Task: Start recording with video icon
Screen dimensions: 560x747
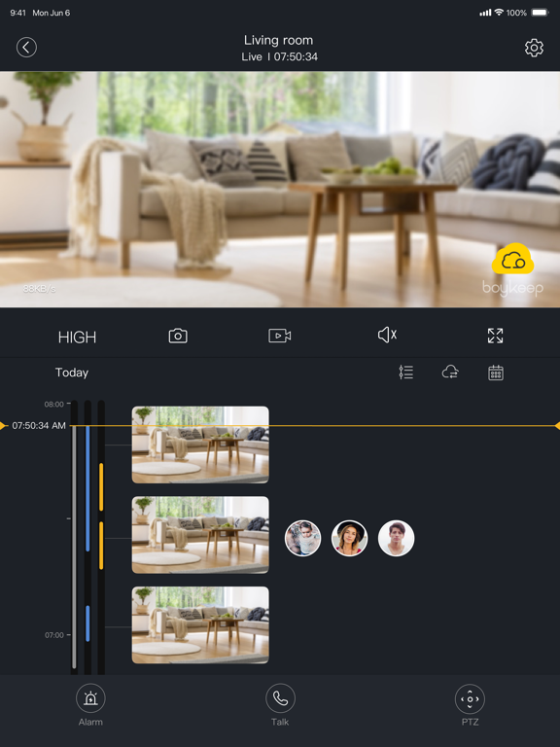Action: tap(280, 336)
